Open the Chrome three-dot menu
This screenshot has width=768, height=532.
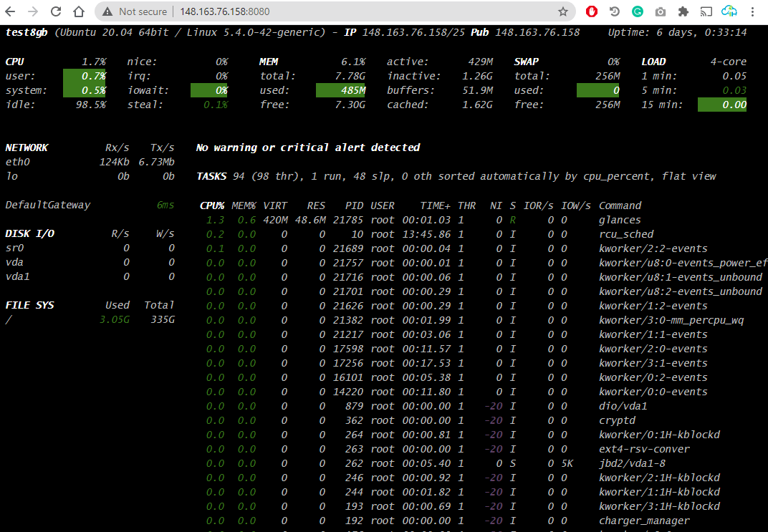(x=752, y=11)
